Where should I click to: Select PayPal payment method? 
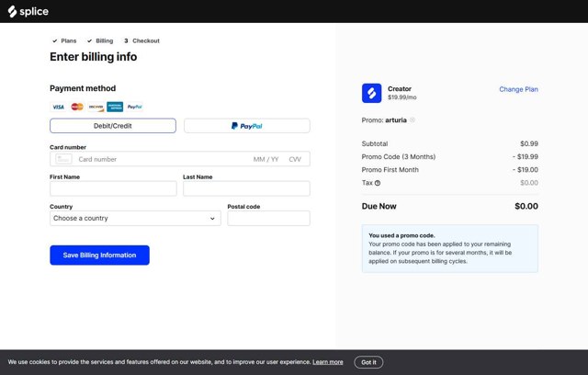(247, 126)
